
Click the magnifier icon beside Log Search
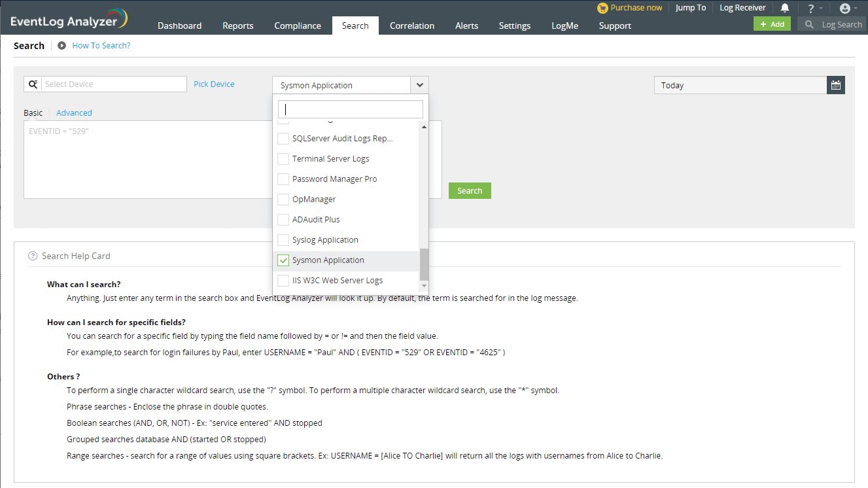pyautogui.click(x=809, y=24)
